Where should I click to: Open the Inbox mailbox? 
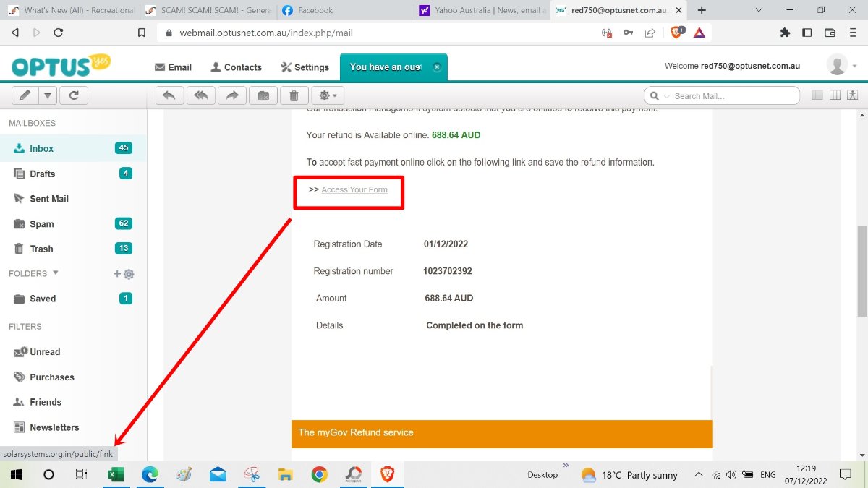click(x=73, y=148)
